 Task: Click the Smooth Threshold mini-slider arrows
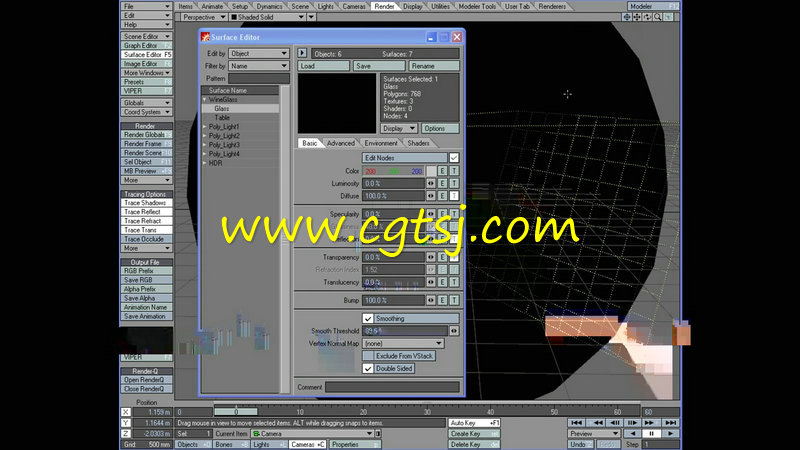[x=454, y=331]
